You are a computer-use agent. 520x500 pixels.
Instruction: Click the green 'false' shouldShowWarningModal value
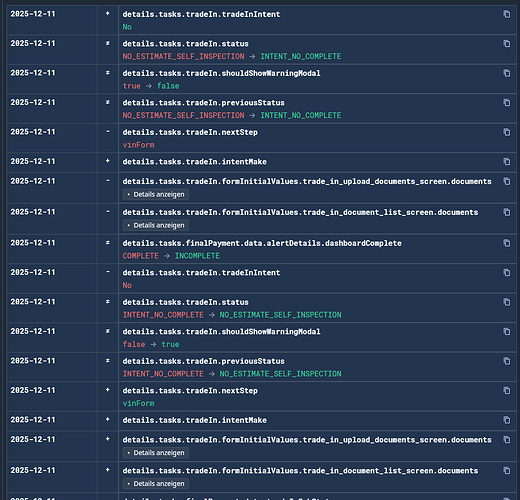(168, 86)
